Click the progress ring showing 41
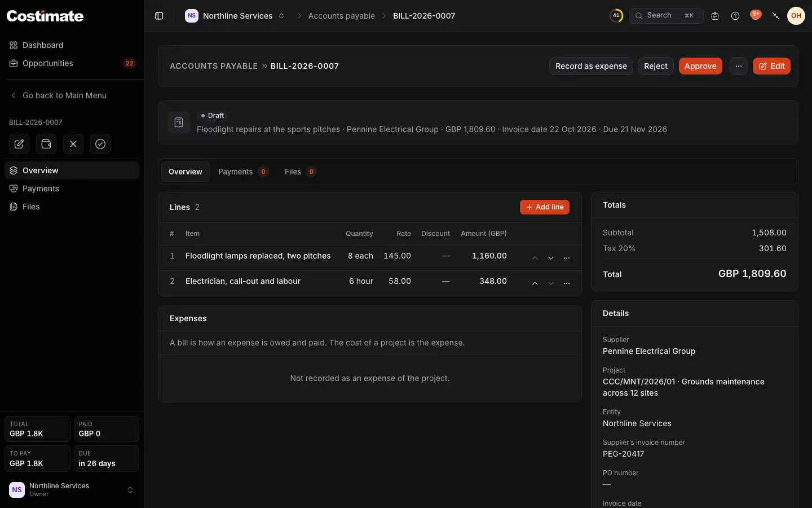 tap(616, 16)
